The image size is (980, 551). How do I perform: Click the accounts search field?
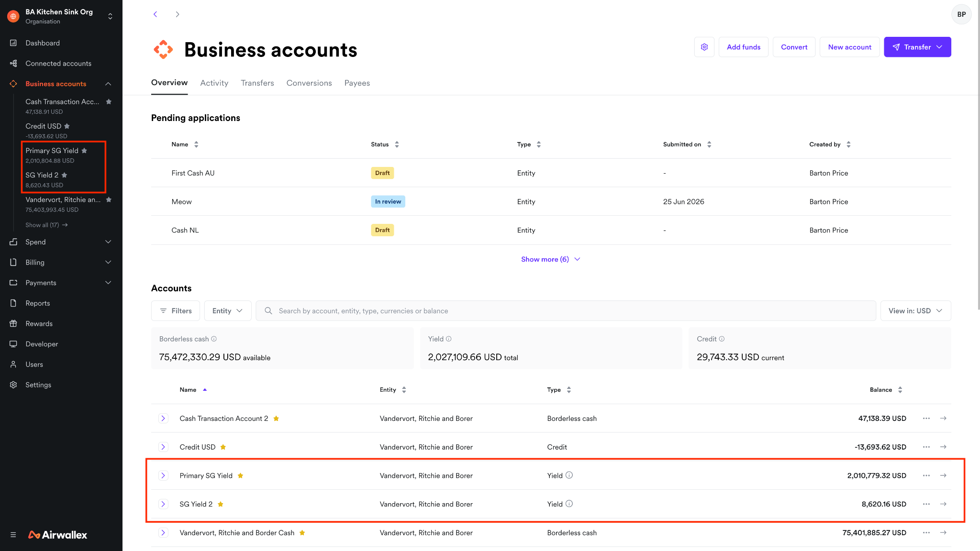coord(566,311)
